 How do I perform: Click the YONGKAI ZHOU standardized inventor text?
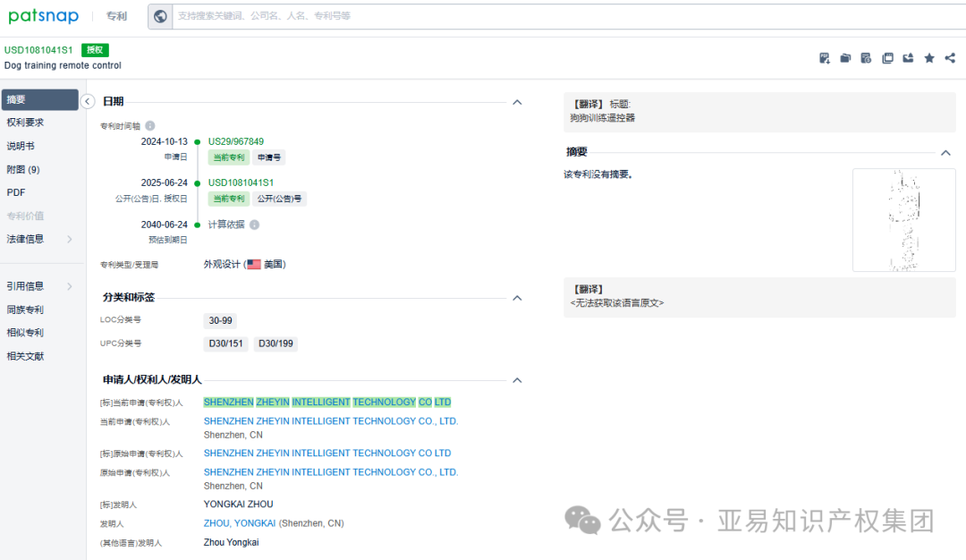point(239,505)
